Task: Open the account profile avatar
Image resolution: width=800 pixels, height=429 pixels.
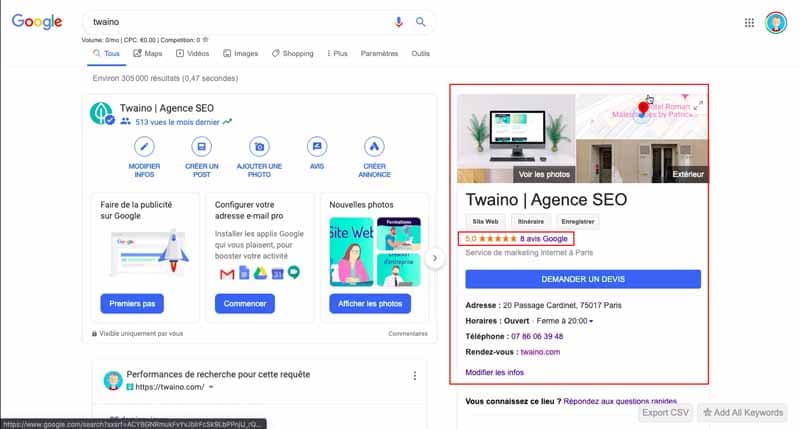Action: (x=776, y=23)
